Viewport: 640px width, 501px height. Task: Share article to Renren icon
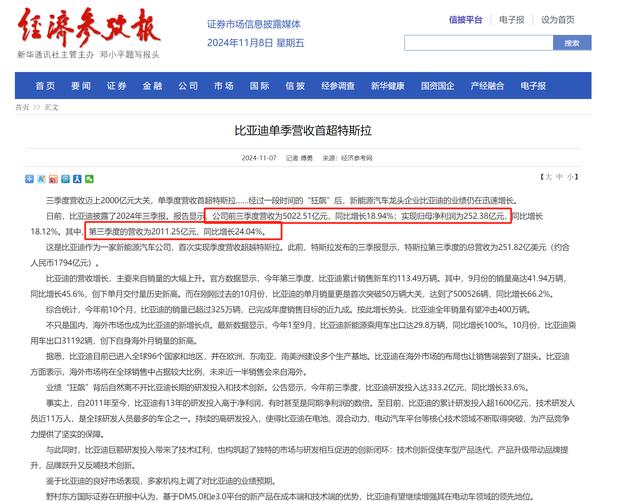click(x=77, y=179)
